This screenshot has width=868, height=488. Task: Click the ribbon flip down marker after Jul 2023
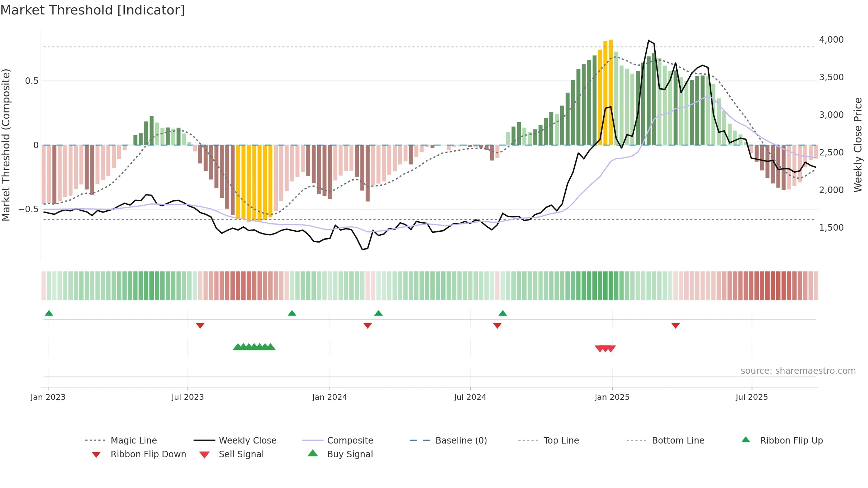click(x=200, y=326)
